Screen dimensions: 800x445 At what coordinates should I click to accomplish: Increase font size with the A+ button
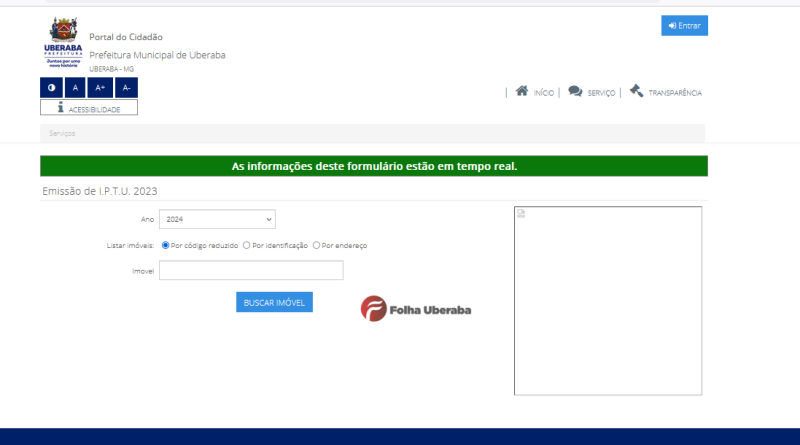[x=100, y=88]
